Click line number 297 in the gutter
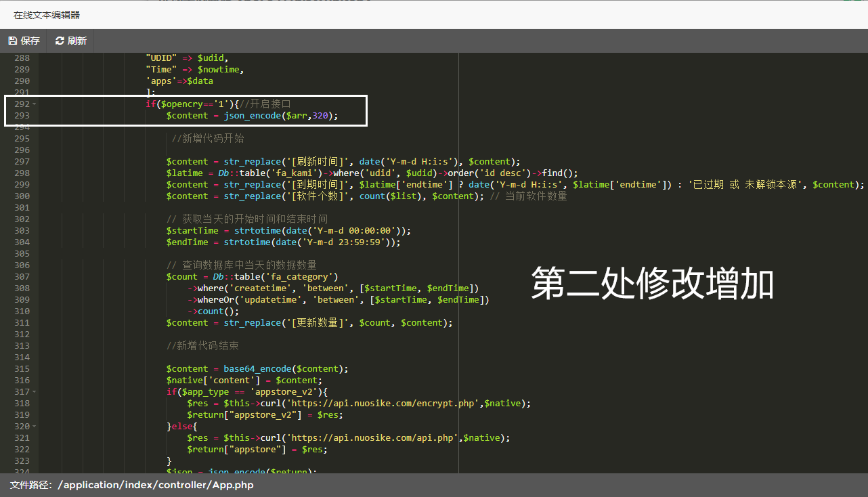This screenshot has height=497, width=868. coord(22,161)
